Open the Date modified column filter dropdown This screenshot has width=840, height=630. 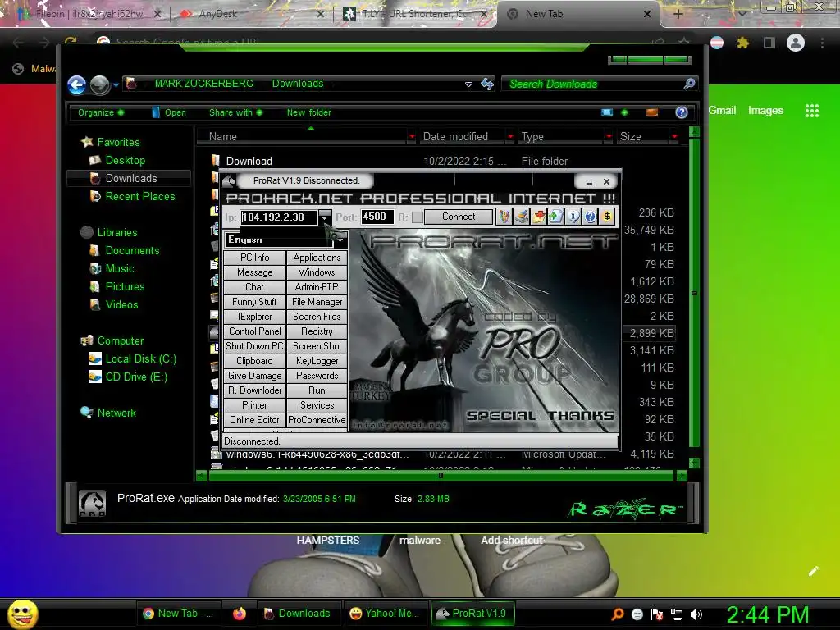(x=510, y=137)
